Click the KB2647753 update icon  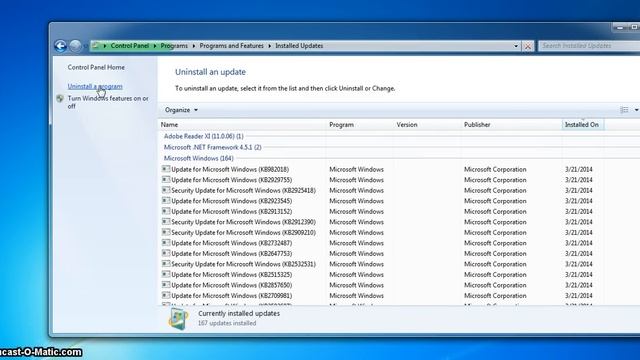(166, 253)
